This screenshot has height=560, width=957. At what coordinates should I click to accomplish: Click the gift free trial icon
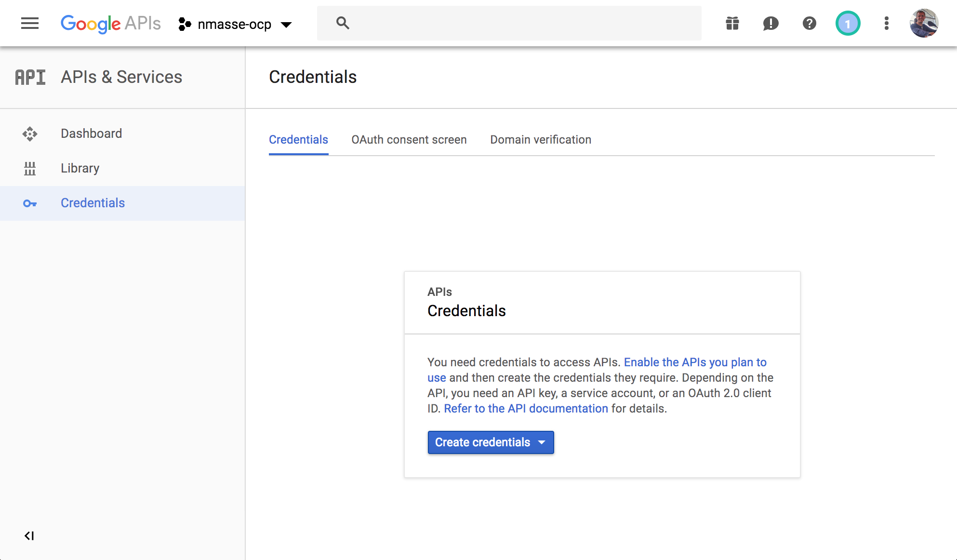(732, 23)
